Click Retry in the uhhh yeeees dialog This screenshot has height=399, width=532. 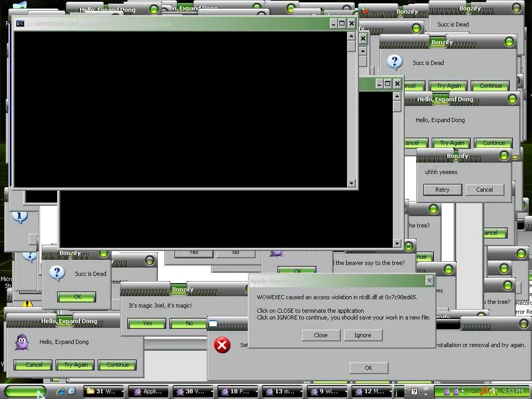[x=443, y=190]
